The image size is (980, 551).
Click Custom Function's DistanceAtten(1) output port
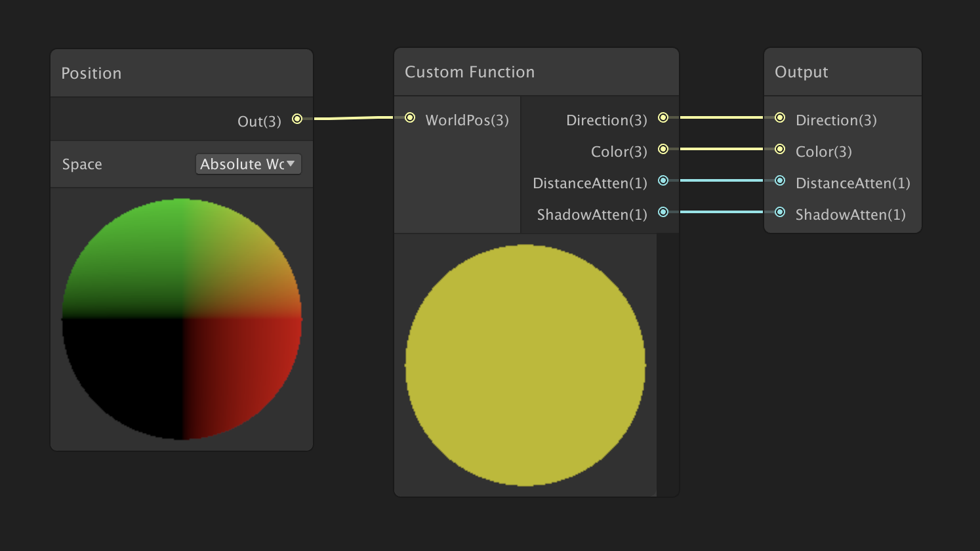pos(663,180)
